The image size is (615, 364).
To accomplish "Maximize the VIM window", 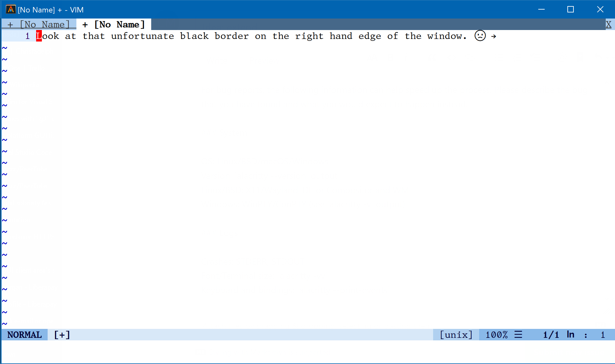I will (x=571, y=10).
